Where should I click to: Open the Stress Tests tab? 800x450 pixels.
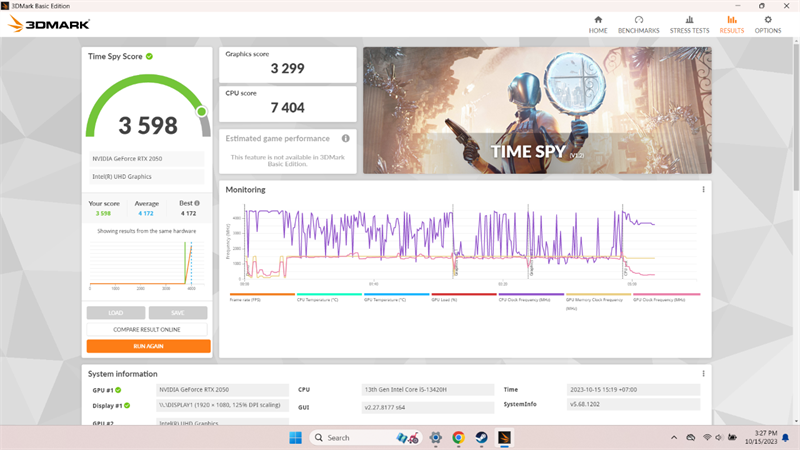[x=689, y=24]
